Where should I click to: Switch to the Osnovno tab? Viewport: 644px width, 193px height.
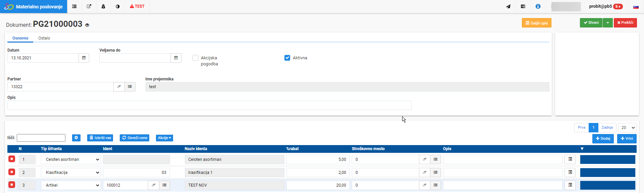20,38
